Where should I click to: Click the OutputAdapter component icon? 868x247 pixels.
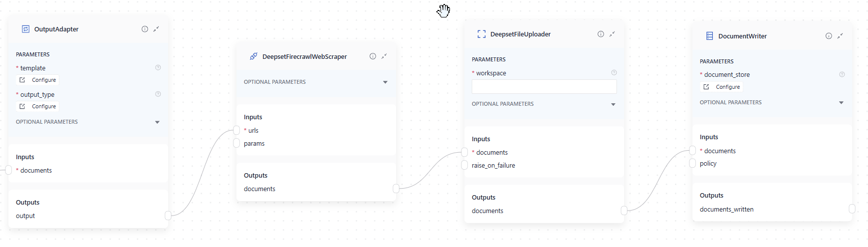[26, 29]
